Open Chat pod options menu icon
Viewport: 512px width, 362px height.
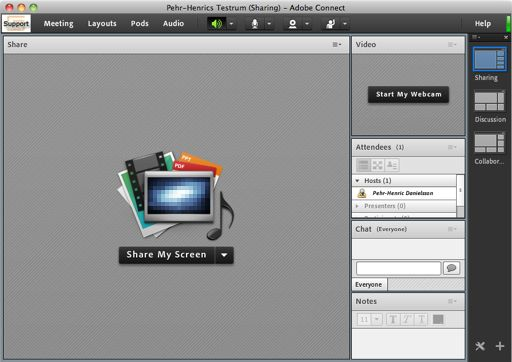[452, 229]
